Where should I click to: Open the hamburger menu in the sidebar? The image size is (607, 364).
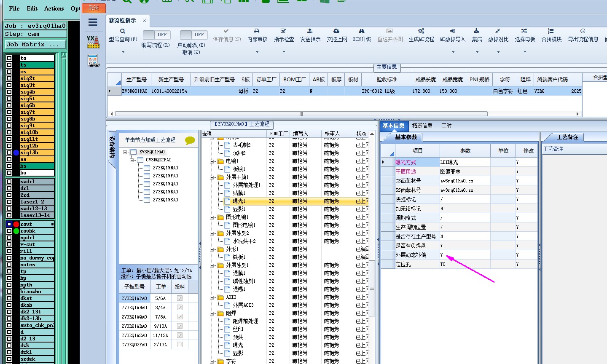[93, 22]
